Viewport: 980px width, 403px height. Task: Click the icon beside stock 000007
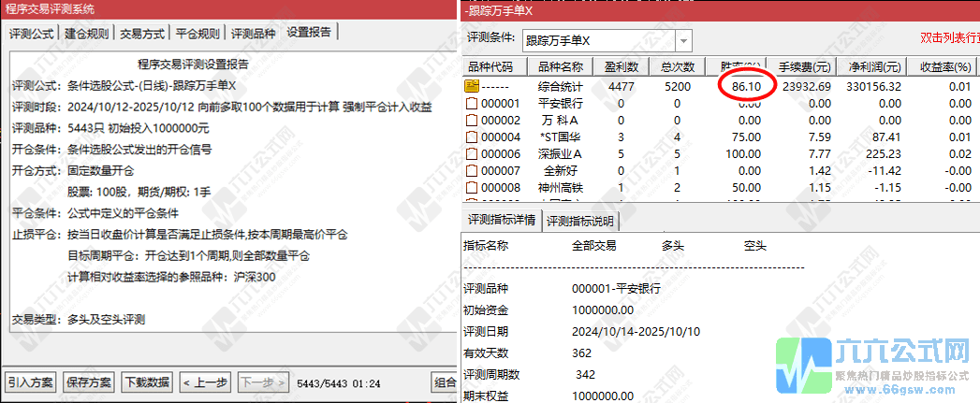coord(472,170)
